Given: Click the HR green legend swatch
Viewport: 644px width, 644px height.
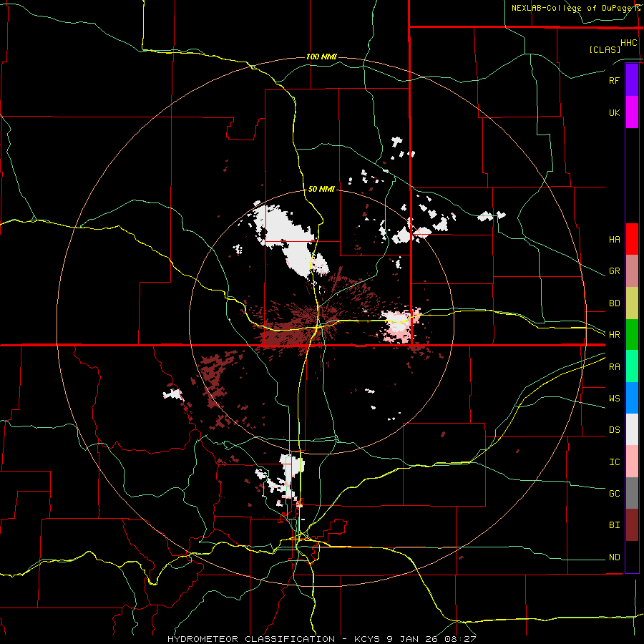Looking at the screenshot, I should pos(632,335).
